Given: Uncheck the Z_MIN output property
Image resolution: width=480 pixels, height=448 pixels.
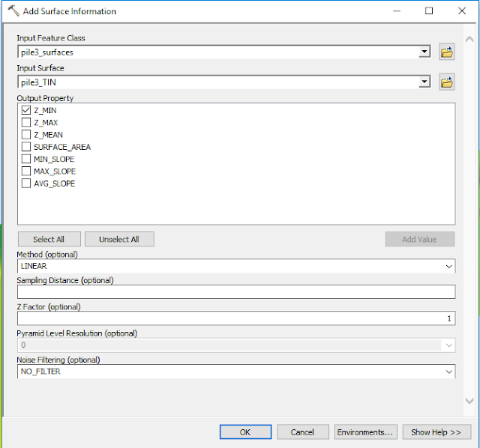Looking at the screenshot, I should (26, 110).
